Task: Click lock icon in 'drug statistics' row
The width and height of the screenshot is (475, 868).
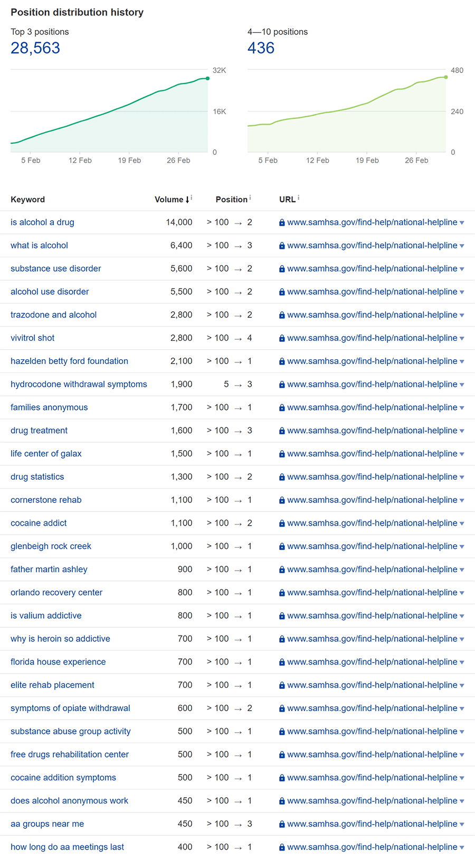Action: [282, 478]
